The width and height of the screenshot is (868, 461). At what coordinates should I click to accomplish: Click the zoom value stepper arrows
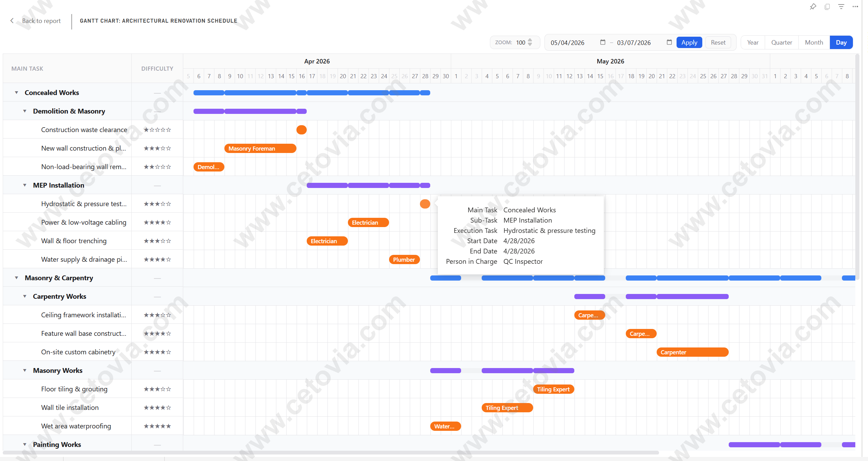(530, 42)
